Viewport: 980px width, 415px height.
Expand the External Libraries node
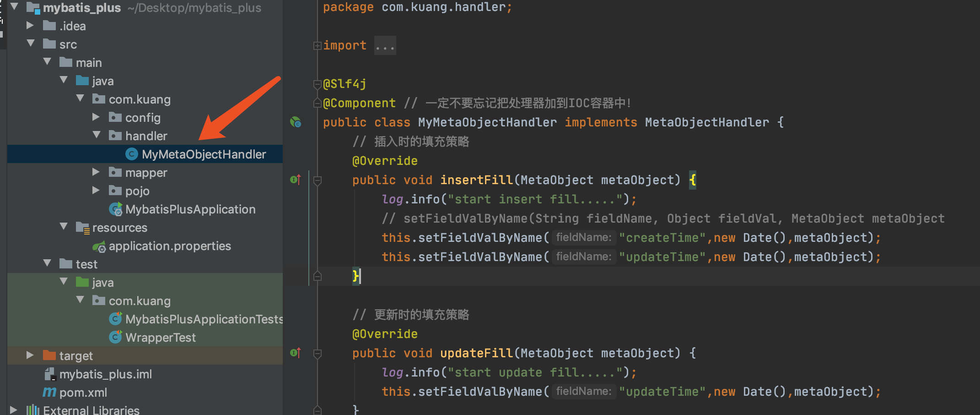point(14,410)
